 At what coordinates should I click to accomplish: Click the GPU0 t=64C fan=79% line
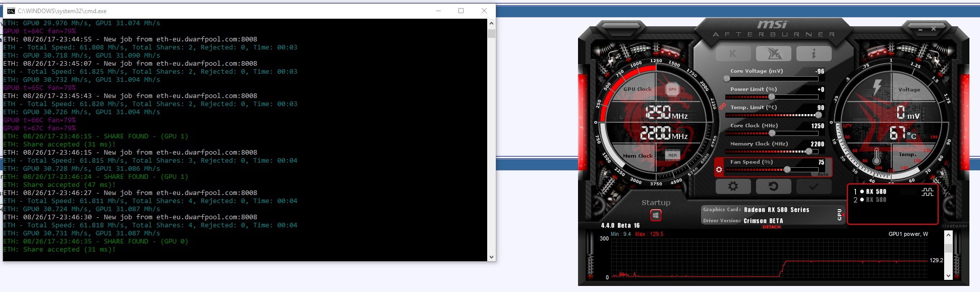(x=39, y=31)
